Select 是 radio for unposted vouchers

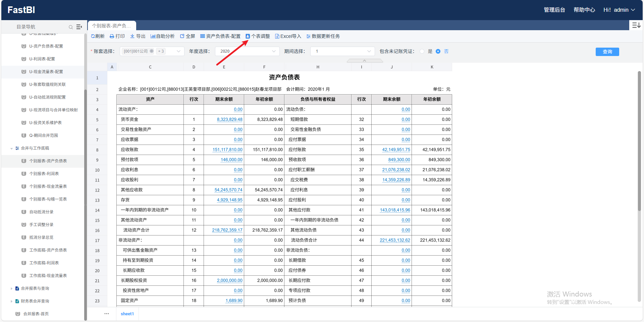coord(422,51)
